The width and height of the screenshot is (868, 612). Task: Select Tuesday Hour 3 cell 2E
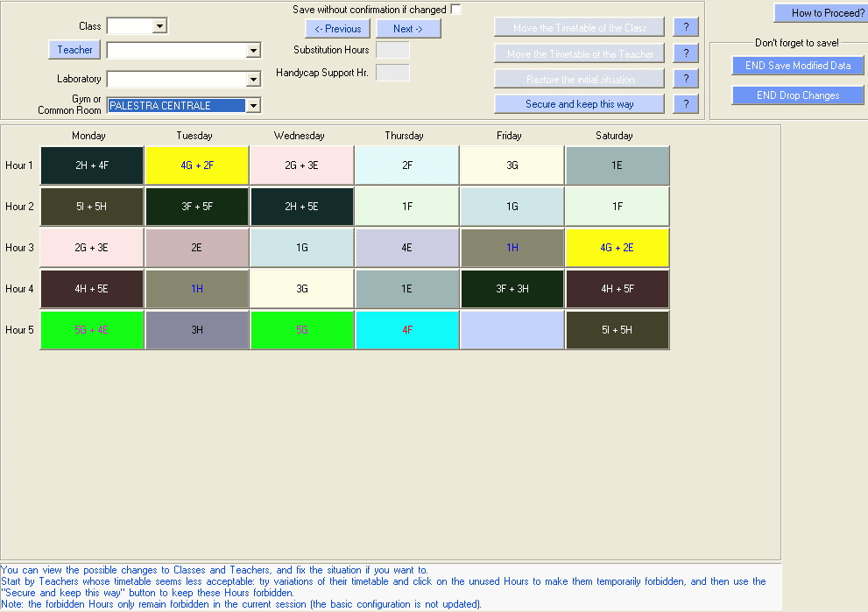click(x=197, y=248)
